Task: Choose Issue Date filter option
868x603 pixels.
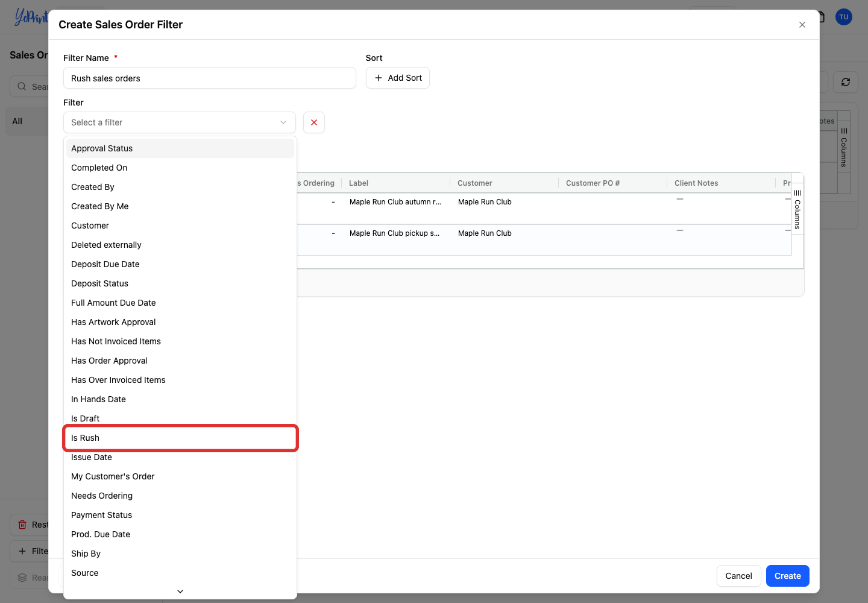Action: (180, 457)
